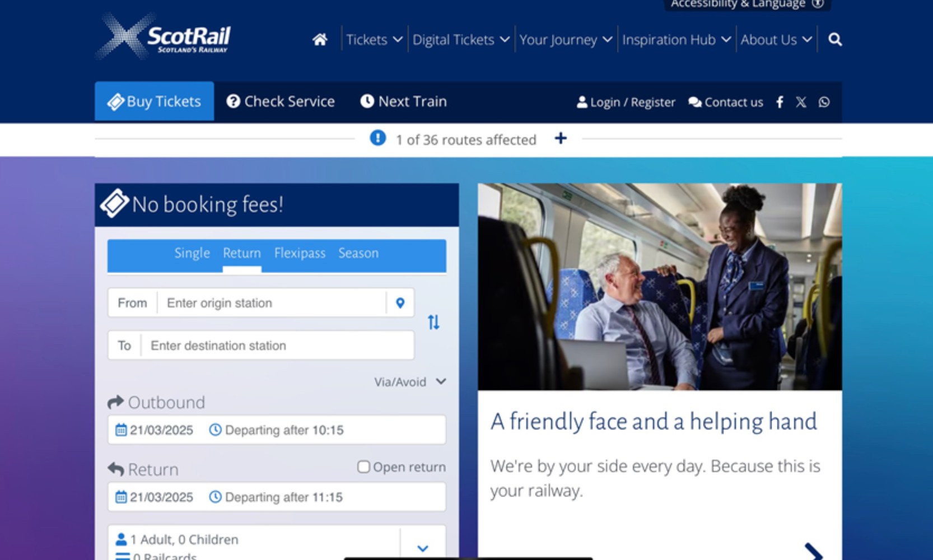The height and width of the screenshot is (560, 933).
Task: Switch to the Season ticket tab
Action: pyautogui.click(x=358, y=253)
